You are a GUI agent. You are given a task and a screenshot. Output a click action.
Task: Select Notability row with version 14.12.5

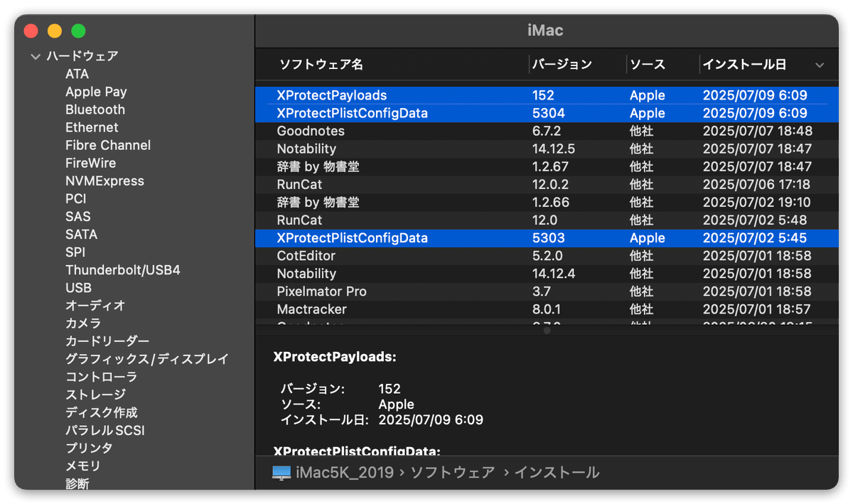click(547, 149)
